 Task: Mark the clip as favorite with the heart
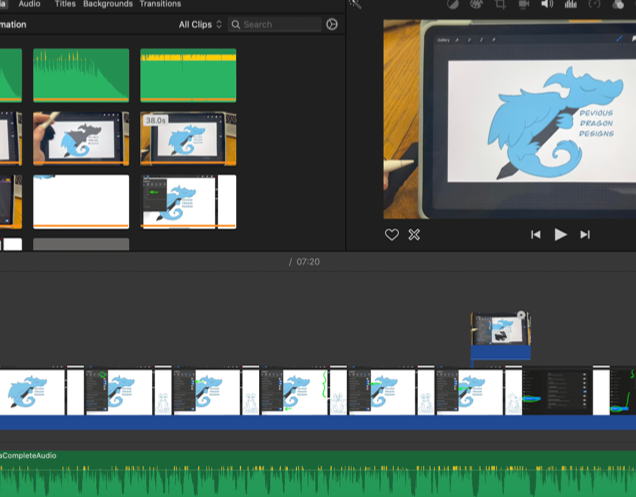tap(391, 235)
